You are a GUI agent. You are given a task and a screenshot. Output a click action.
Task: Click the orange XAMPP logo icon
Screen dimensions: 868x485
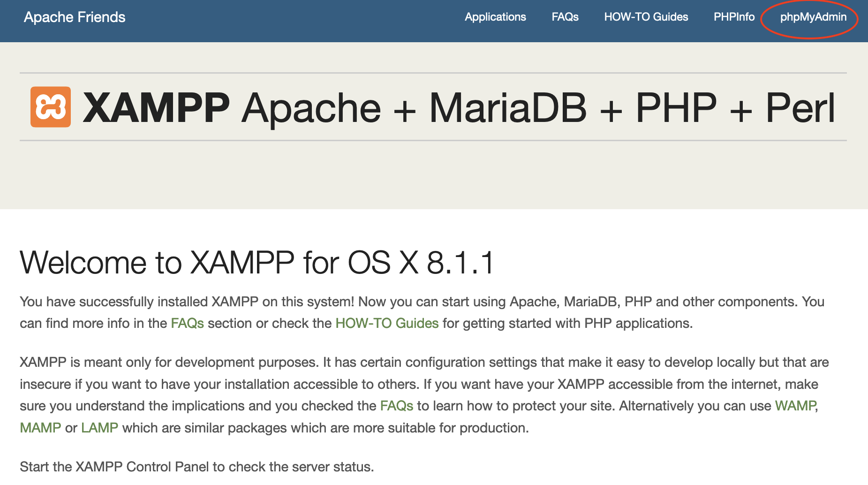click(51, 107)
